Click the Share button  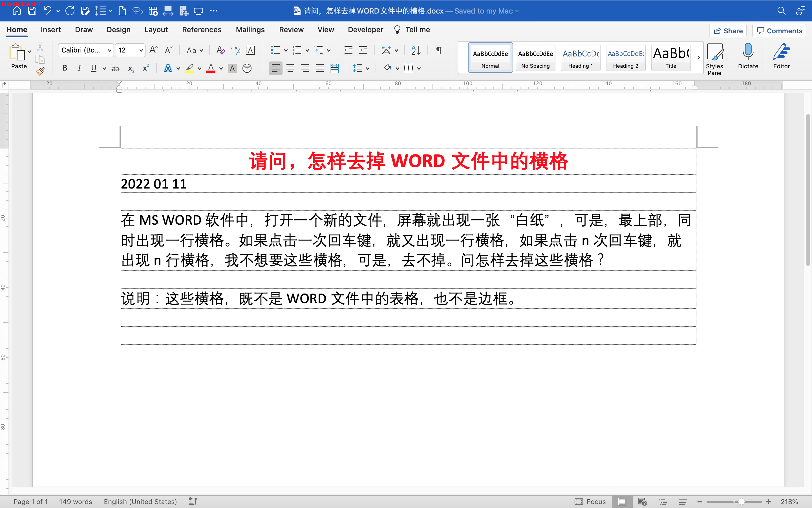pos(727,31)
